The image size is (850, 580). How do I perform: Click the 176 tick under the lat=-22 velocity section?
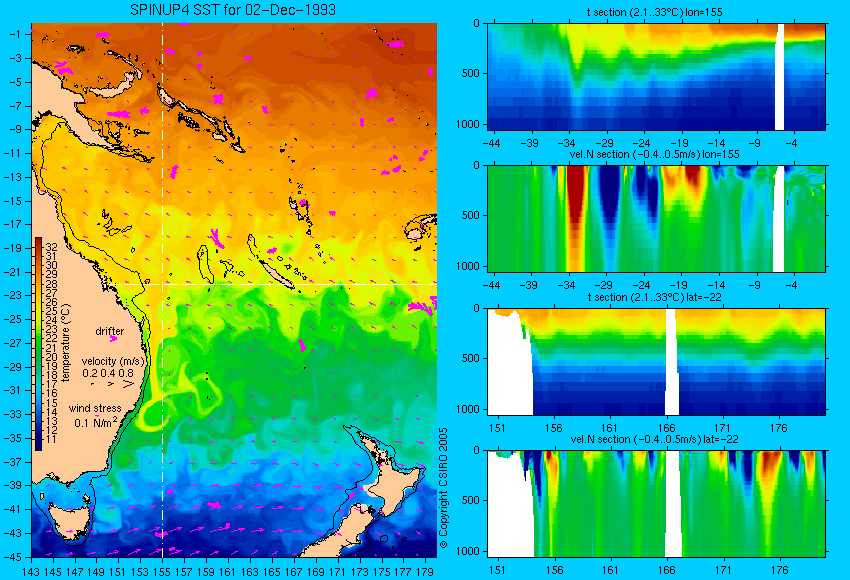click(x=779, y=570)
